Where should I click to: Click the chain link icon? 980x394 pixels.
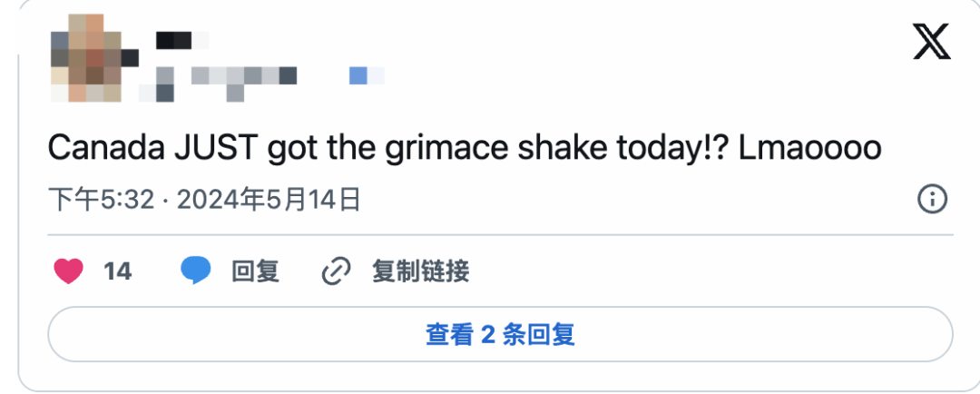(x=337, y=271)
